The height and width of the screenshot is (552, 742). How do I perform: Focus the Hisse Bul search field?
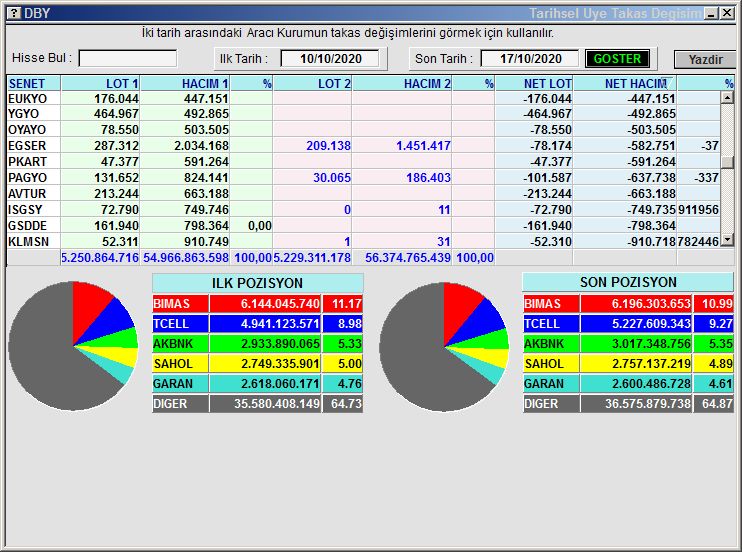coord(128,58)
